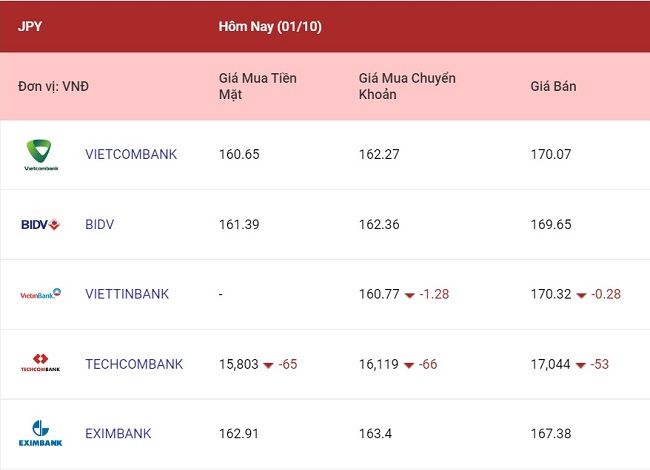Open the VIETCOMBANK link
The width and height of the screenshot is (650, 470).
click(x=131, y=154)
